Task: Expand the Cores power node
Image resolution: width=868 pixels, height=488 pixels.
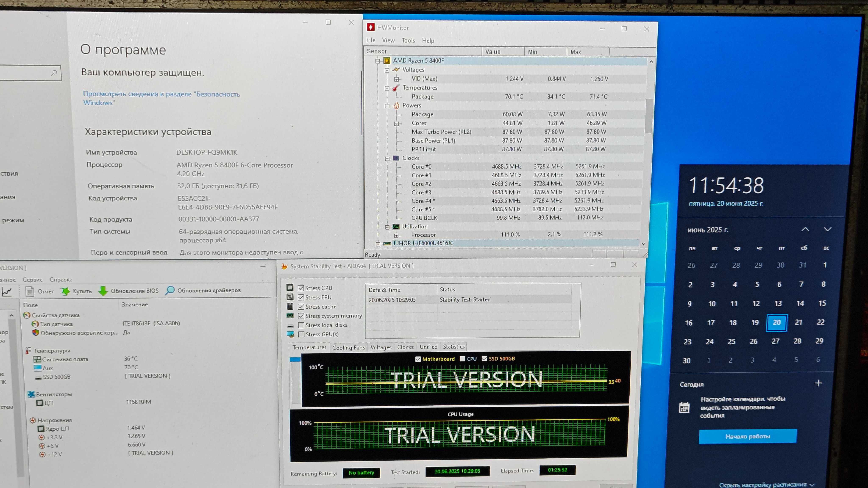Action: pos(397,124)
